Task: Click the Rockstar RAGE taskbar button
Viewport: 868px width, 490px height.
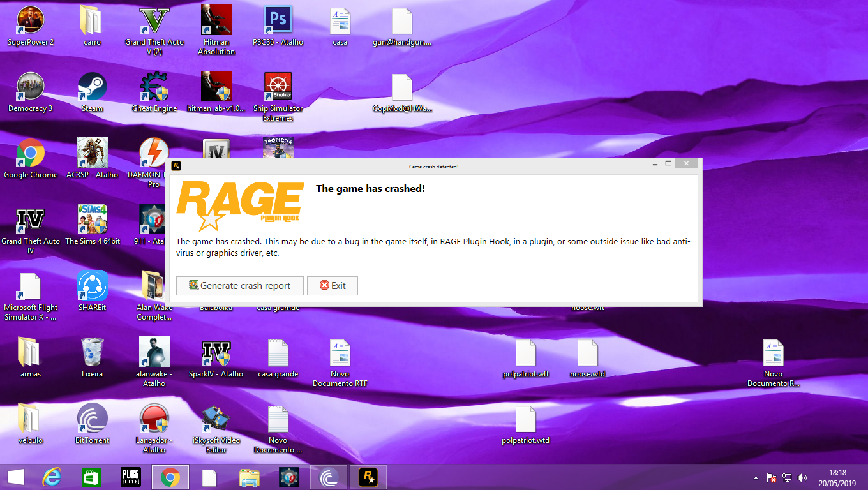Action: [x=368, y=477]
